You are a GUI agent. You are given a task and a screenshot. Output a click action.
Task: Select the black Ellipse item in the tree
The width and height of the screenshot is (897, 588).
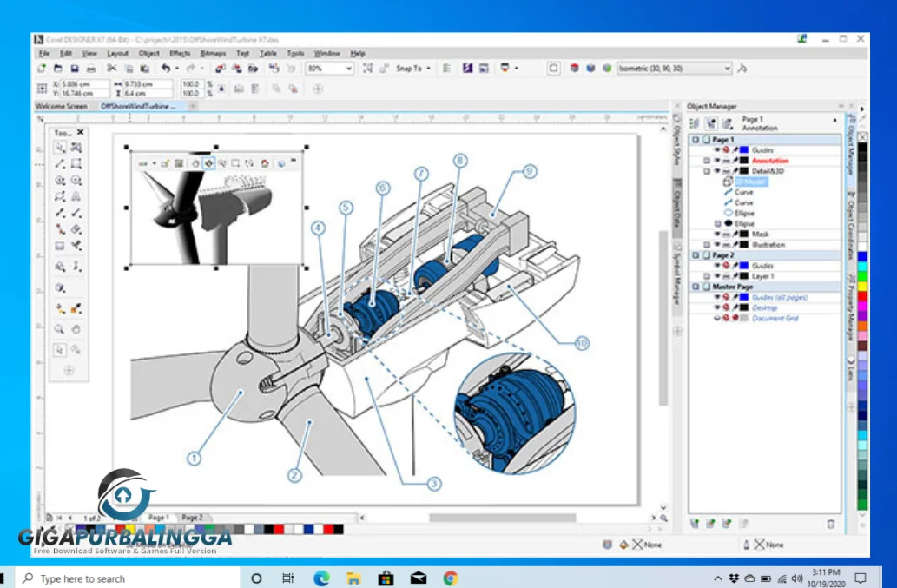pyautogui.click(x=743, y=223)
